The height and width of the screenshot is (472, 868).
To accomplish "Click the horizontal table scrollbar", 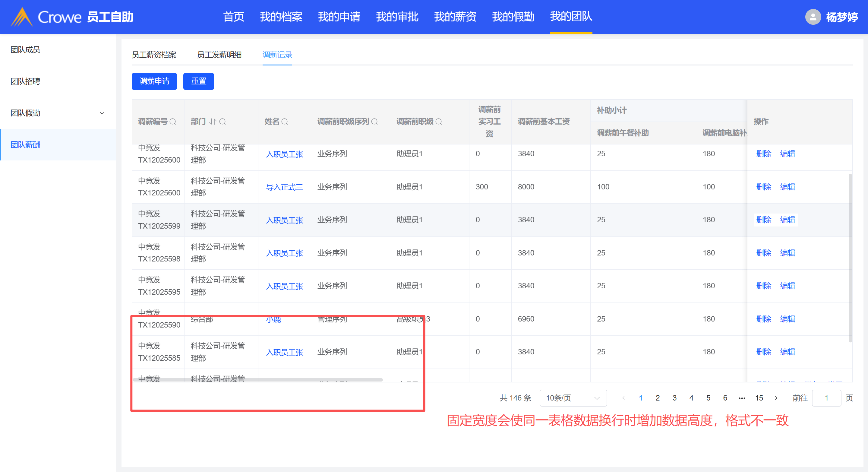I will [258, 380].
